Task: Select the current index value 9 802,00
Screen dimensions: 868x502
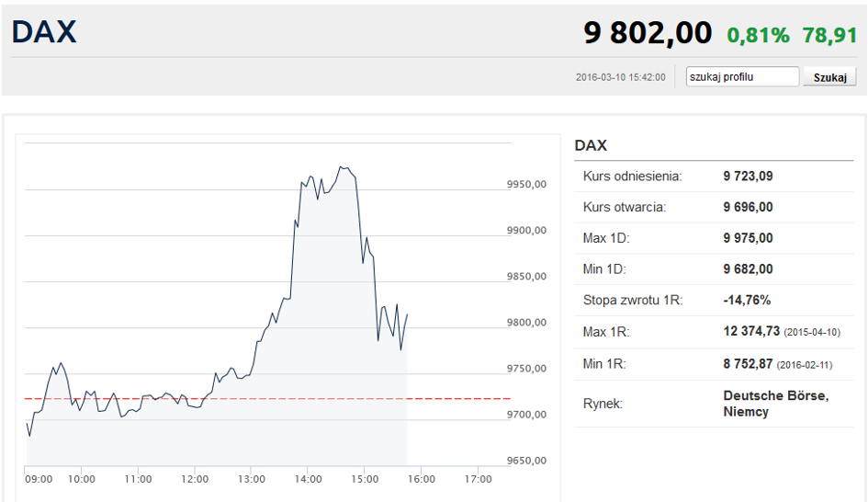Action: point(648,33)
